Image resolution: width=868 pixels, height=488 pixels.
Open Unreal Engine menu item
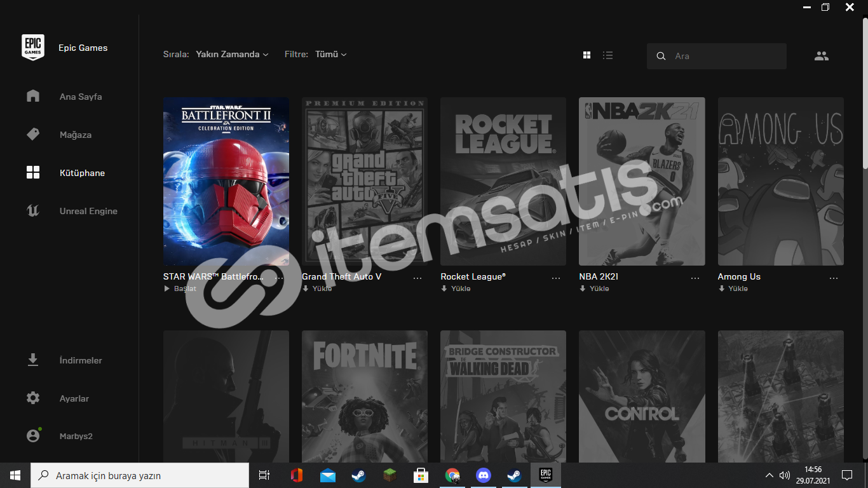tap(88, 211)
